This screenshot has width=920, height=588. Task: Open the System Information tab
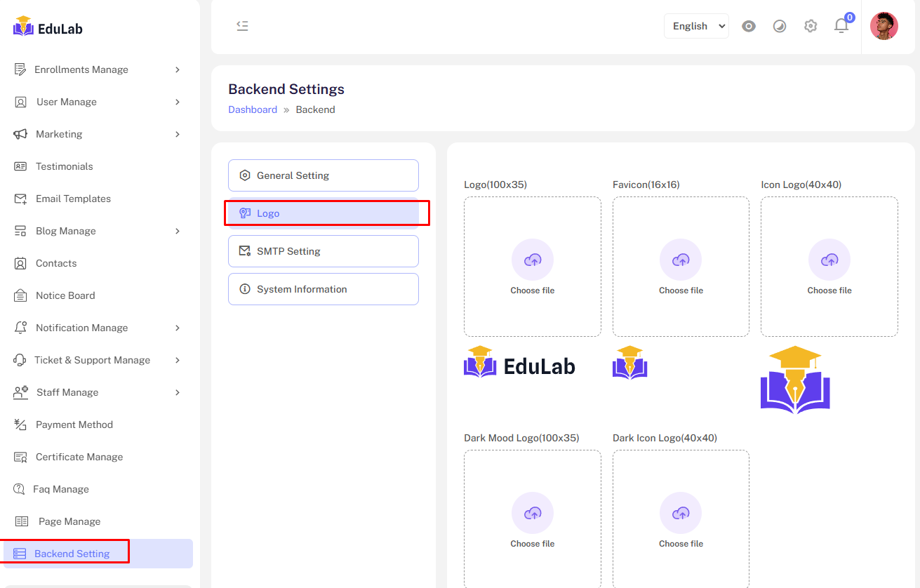click(323, 289)
